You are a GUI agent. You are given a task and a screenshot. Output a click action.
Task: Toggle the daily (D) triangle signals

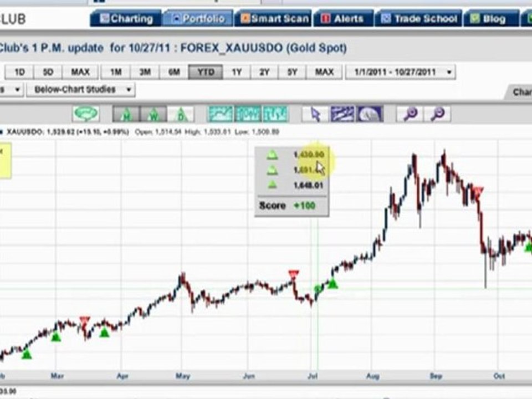coord(181,114)
